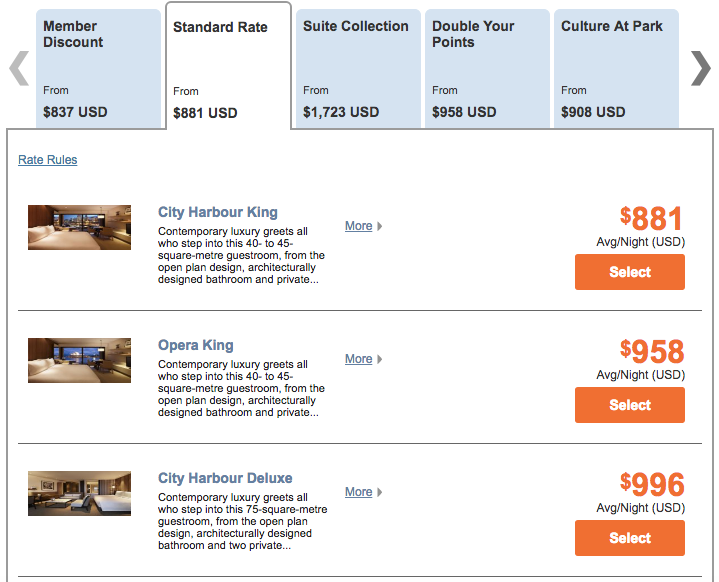Click the right carousel arrow for rates

pos(700,68)
